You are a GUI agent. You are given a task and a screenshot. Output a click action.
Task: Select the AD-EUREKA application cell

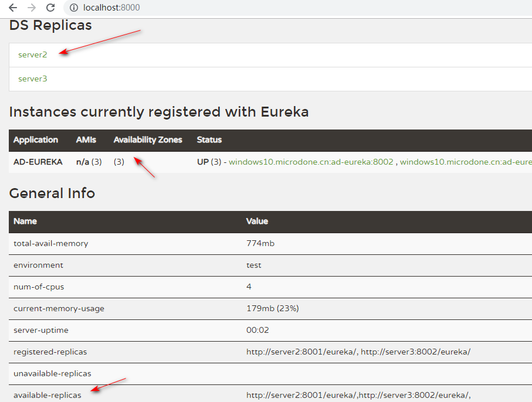(38, 162)
